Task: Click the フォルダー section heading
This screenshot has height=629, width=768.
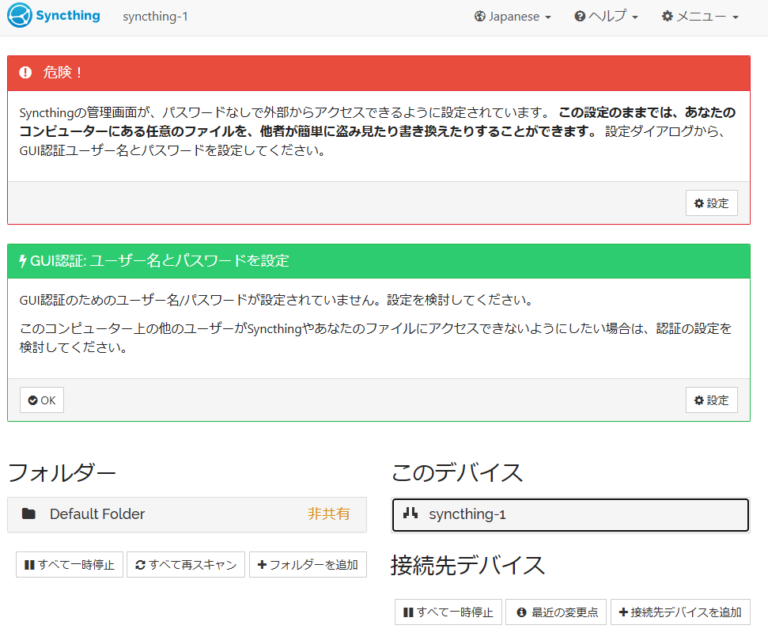Action: pos(62,473)
